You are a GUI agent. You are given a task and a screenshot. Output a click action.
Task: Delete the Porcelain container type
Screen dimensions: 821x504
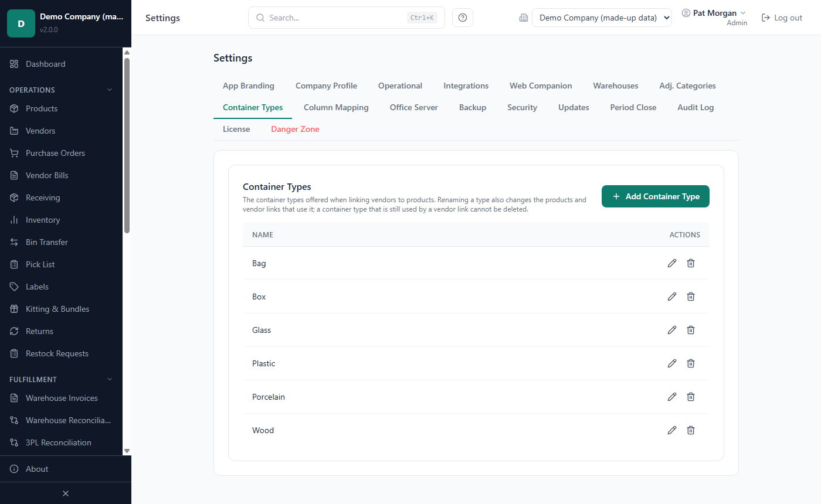(x=691, y=397)
